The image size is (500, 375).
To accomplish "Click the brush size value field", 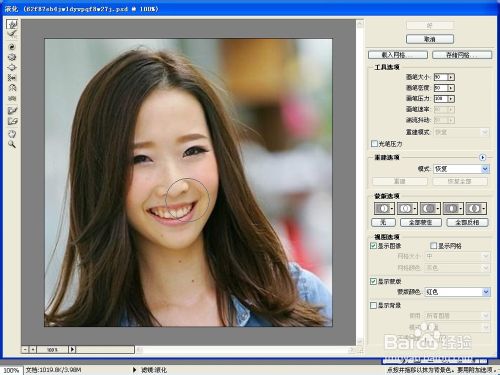I will click(441, 77).
